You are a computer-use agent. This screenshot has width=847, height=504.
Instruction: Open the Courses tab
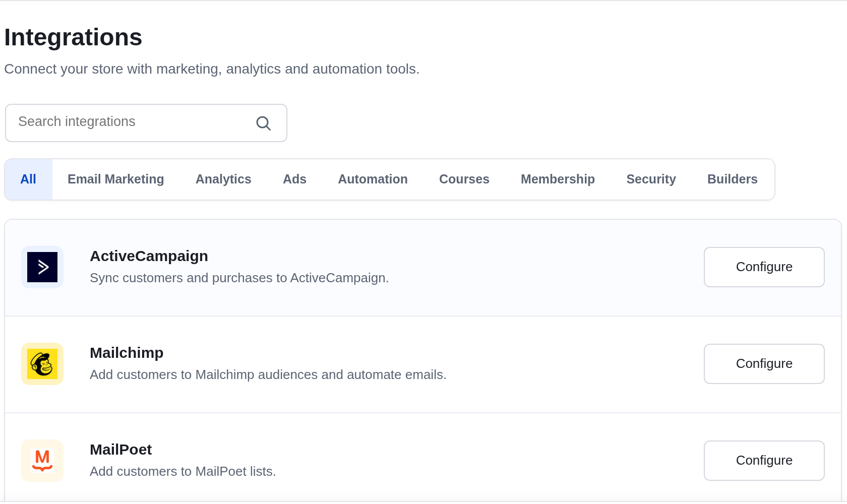464,179
